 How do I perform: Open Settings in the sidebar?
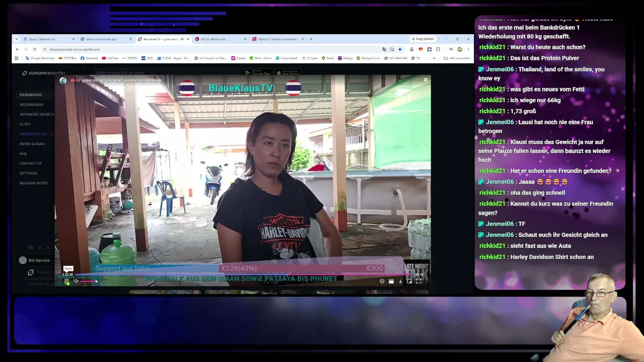28,173
